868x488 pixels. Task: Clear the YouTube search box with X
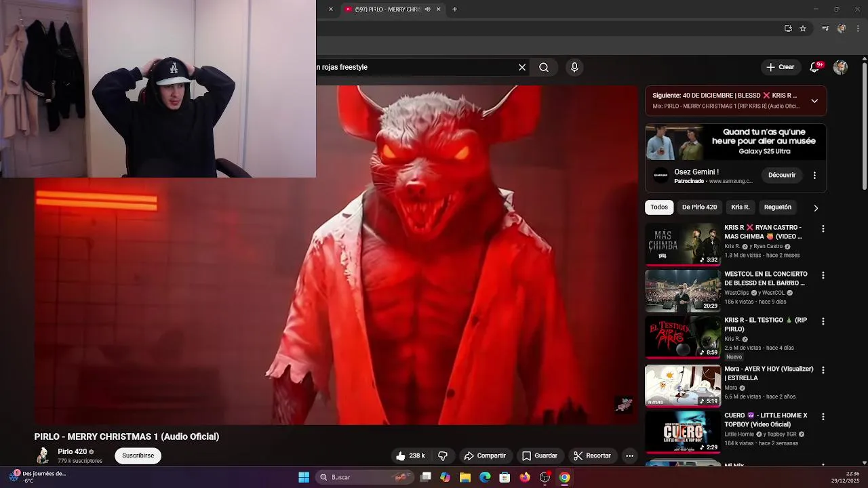522,67
